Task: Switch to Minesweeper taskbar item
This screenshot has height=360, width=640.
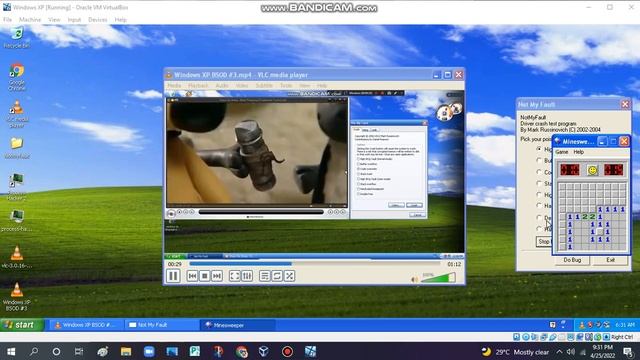Action: tap(238, 325)
